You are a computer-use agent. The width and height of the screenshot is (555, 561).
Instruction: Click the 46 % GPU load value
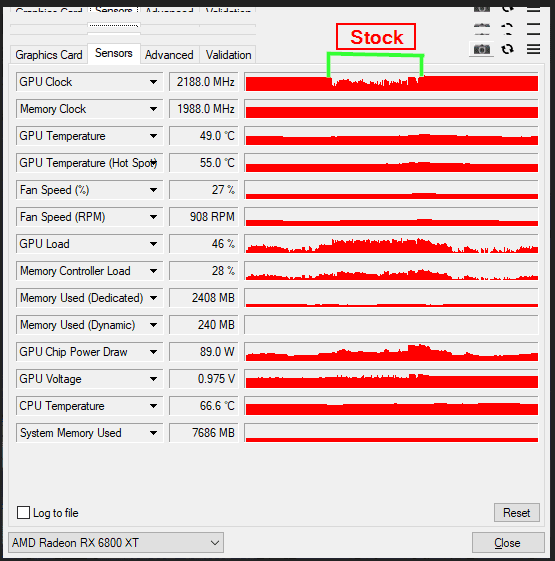(204, 244)
